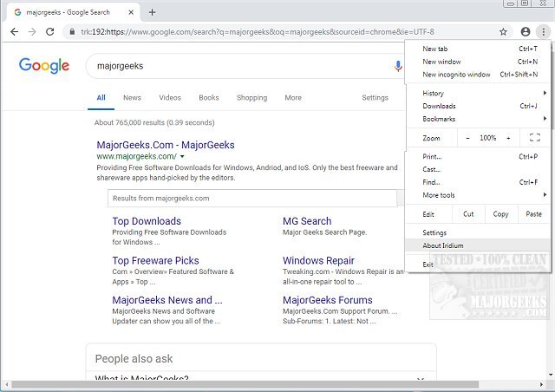Screen dimensions: 555x392
Task: Open Downloads from the menu
Action: point(478,106)
